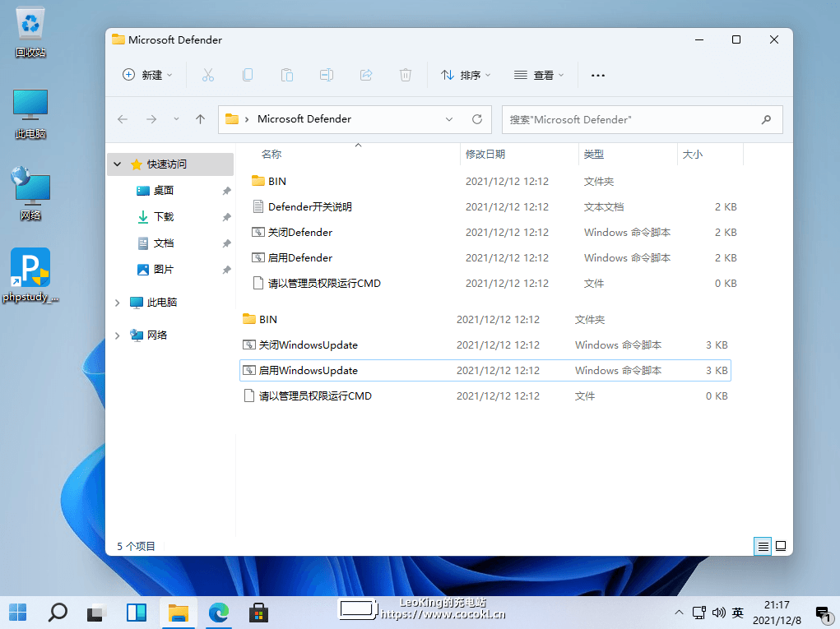Click the Share icon in toolbar

366,75
